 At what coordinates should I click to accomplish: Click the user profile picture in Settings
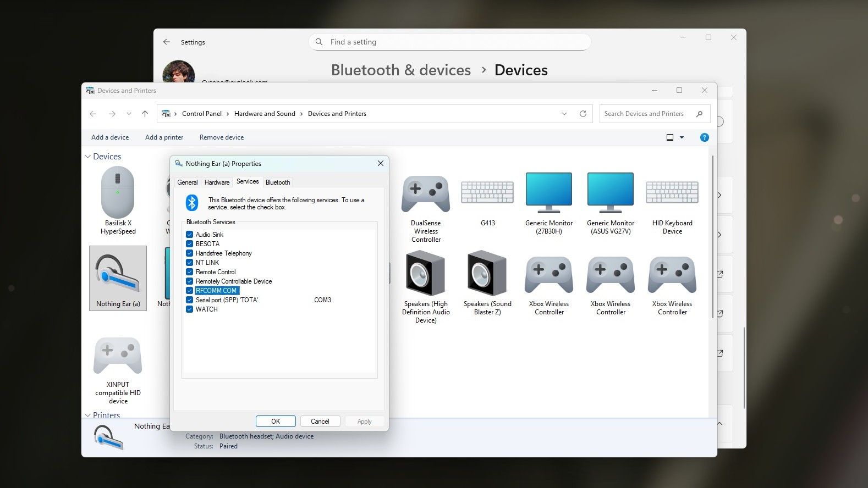(x=179, y=71)
